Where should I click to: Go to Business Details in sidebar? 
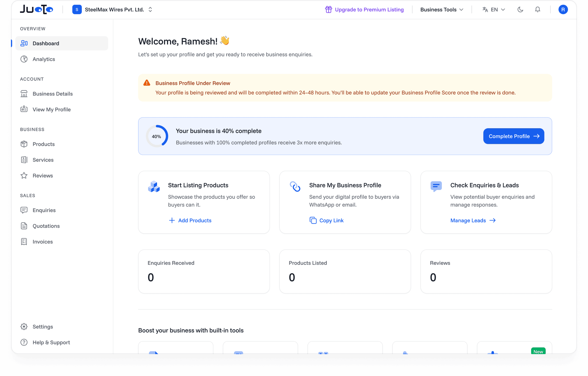pos(52,94)
